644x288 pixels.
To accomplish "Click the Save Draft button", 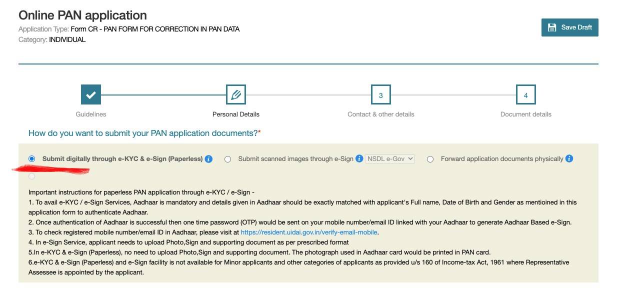I will click(x=570, y=27).
